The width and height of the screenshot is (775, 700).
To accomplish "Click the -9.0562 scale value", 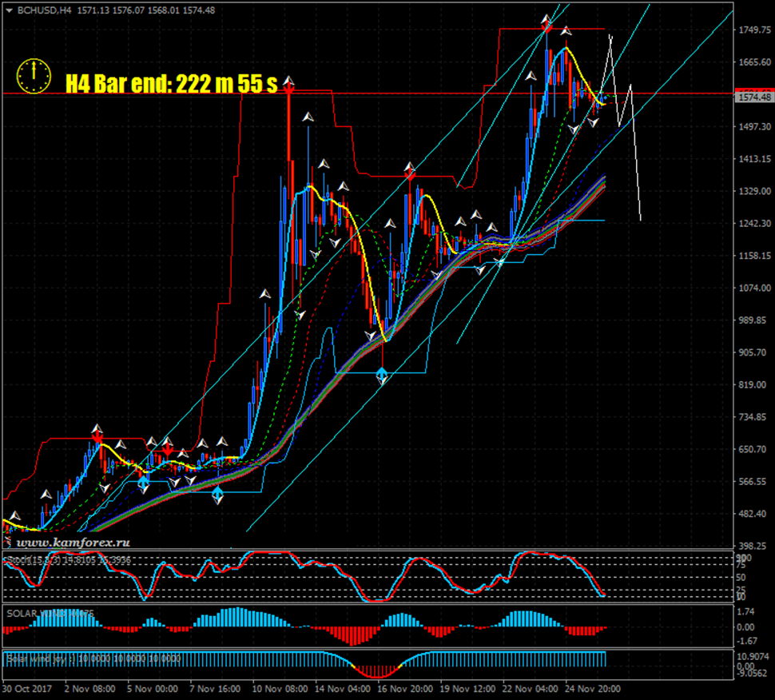I will 753,674.
